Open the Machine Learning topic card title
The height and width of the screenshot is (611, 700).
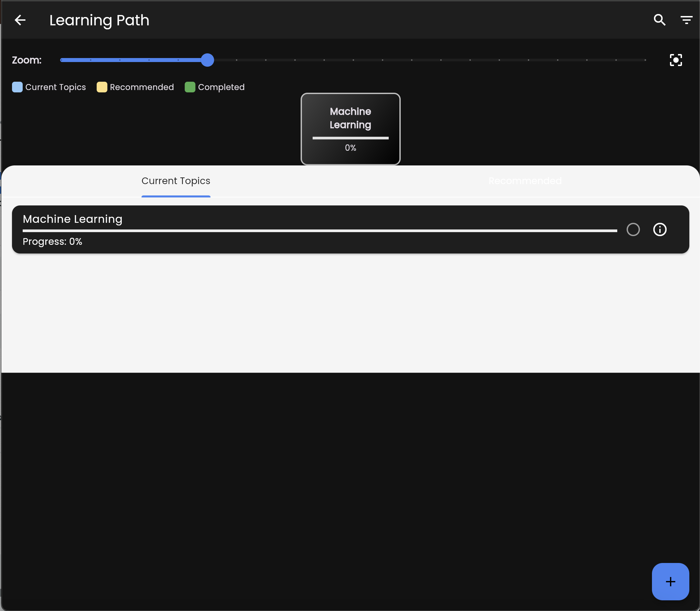pos(72,219)
